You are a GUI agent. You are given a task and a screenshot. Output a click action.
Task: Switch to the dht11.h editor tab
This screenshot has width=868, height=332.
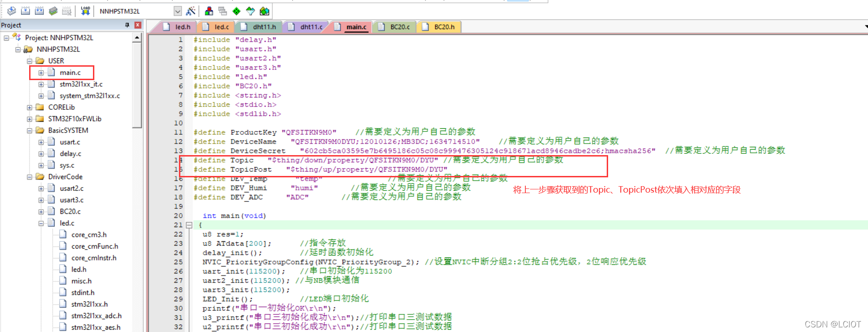pos(259,27)
